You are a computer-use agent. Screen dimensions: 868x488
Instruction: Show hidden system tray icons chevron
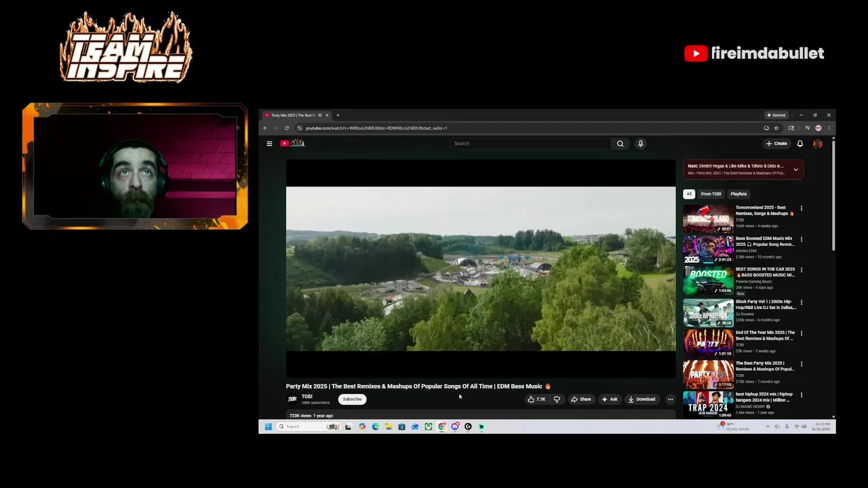tap(768, 426)
